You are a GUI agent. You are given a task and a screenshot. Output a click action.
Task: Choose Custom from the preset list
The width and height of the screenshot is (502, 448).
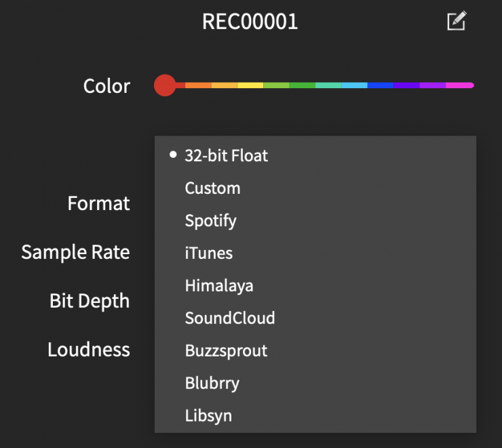212,188
